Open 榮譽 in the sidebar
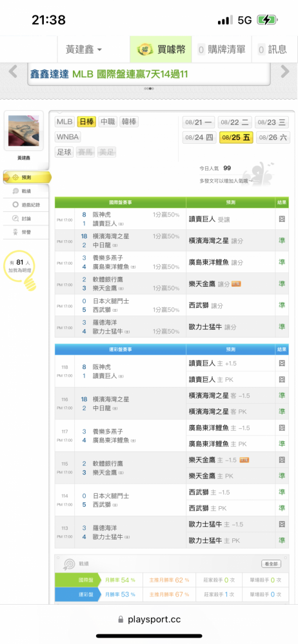This screenshot has height=644, width=298. click(x=26, y=232)
